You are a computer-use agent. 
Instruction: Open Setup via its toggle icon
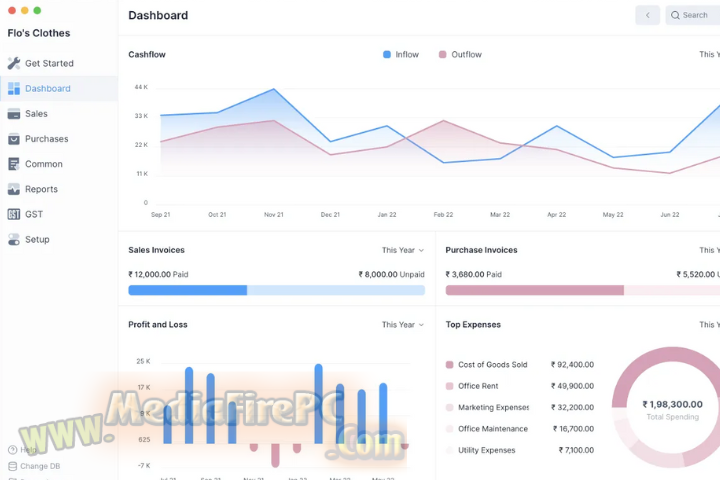[14, 239]
